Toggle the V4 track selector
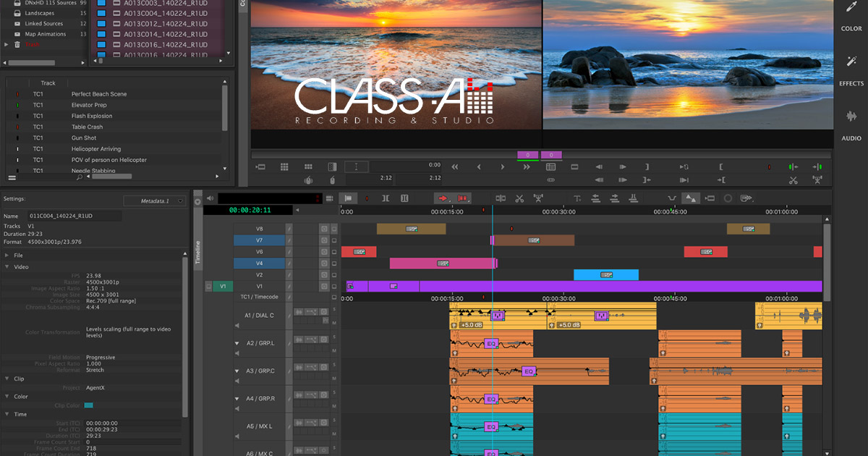Image resolution: width=868 pixels, height=456 pixels. 258,263
